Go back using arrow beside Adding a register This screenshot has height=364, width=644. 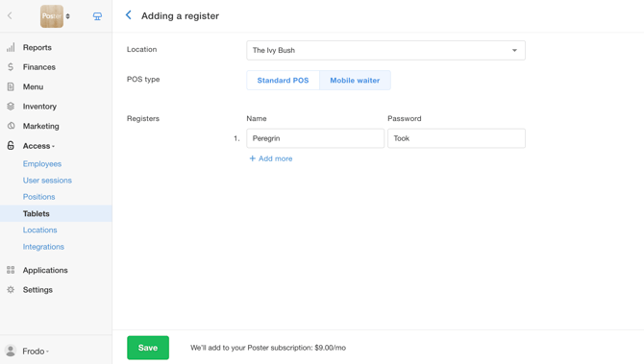[x=129, y=15]
